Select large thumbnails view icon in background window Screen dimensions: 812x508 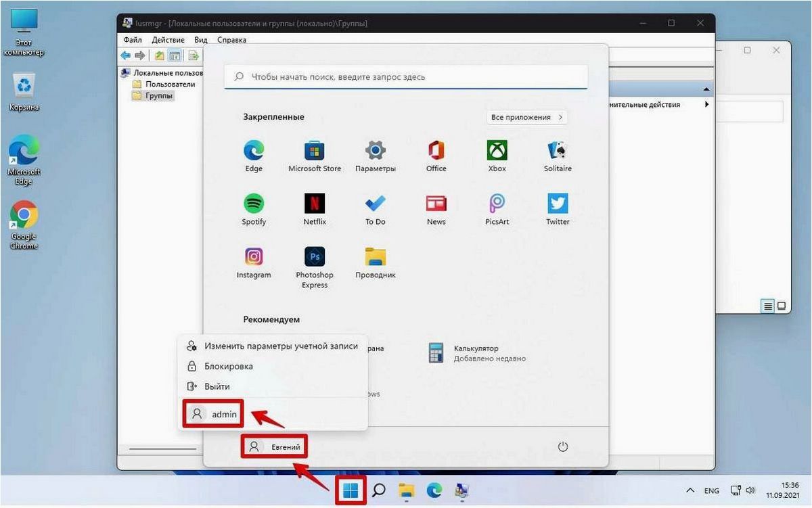pyautogui.click(x=782, y=306)
